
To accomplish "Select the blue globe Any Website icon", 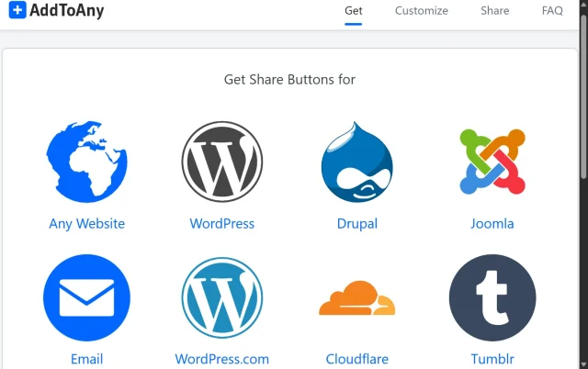I will 86,162.
